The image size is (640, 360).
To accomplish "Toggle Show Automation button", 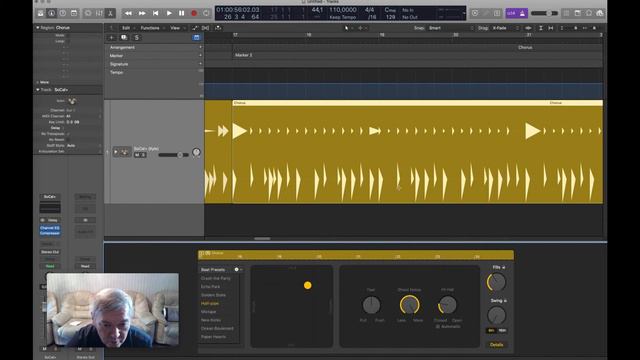I will pyautogui.click(x=195, y=28).
